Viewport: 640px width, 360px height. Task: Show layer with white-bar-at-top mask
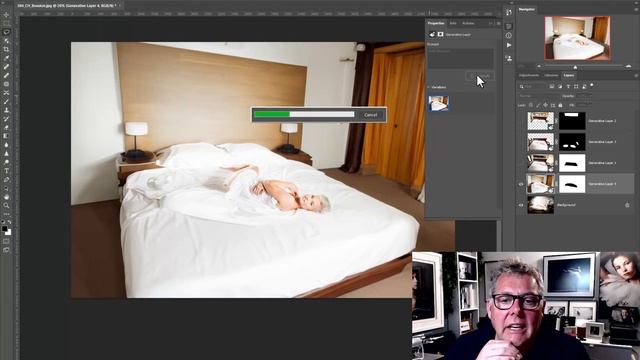click(521, 121)
